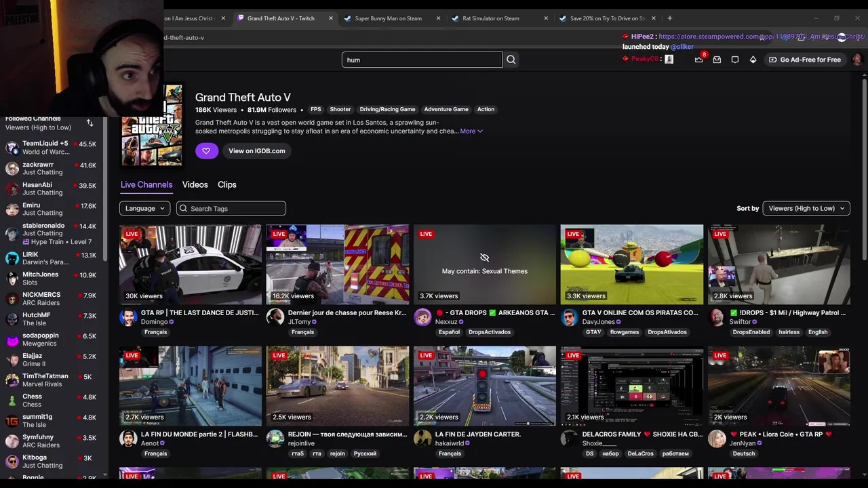
Task: Click the search magnifier button
Action: point(511,60)
